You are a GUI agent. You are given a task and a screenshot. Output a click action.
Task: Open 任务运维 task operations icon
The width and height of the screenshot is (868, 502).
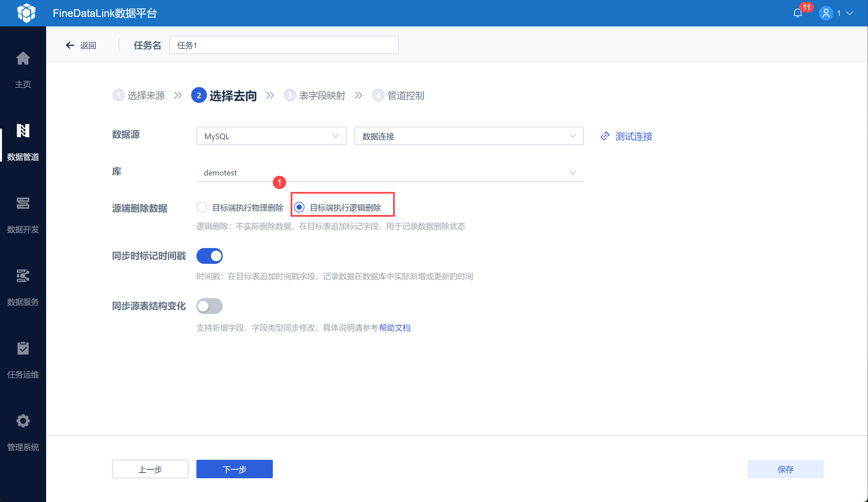point(23,348)
